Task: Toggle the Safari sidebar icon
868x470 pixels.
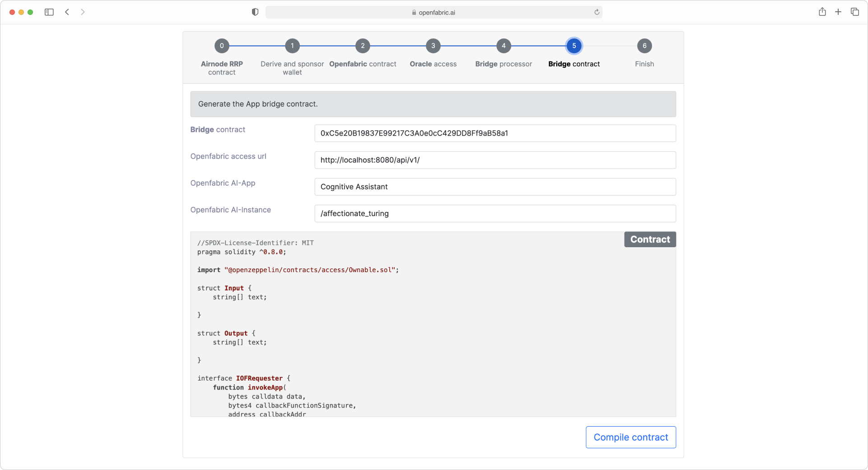Action: coord(49,12)
